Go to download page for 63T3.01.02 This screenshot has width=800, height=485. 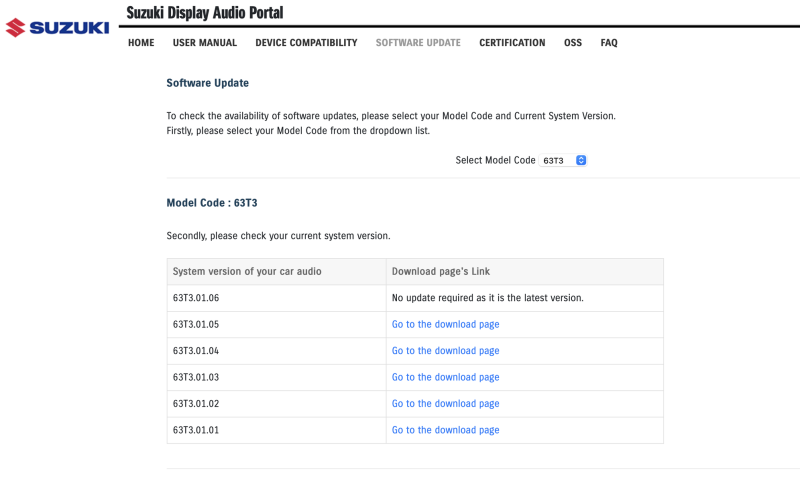(445, 404)
